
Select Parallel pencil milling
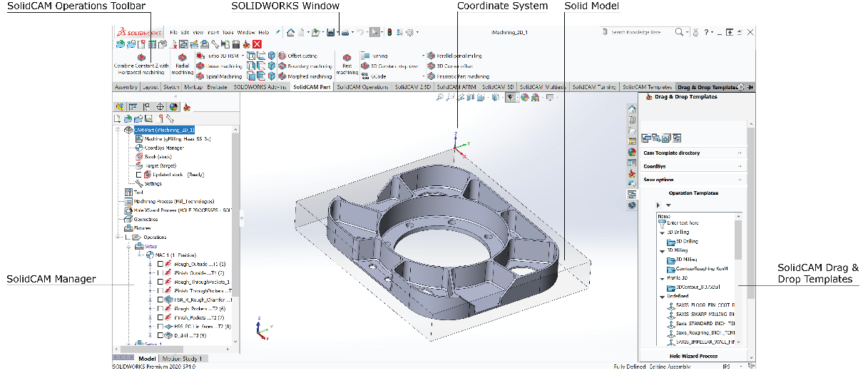455,56
